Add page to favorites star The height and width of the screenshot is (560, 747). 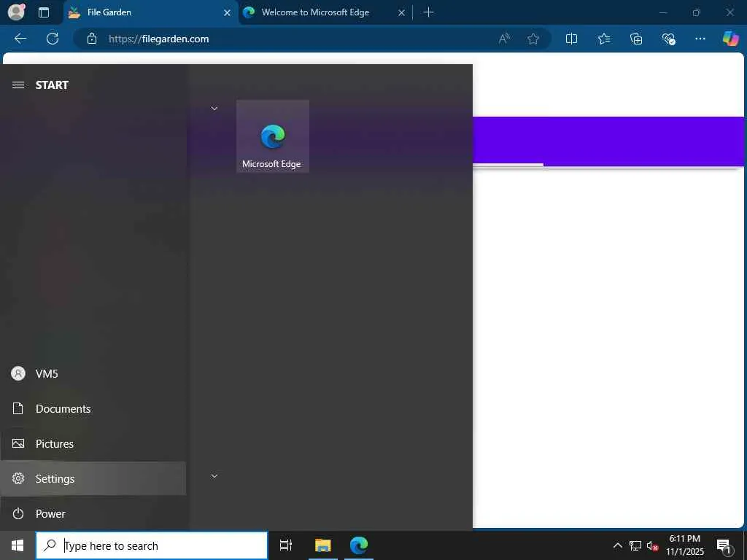(x=533, y=39)
